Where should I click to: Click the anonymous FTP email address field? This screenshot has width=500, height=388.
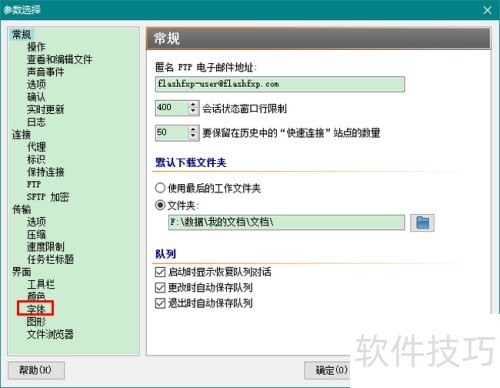click(280, 84)
